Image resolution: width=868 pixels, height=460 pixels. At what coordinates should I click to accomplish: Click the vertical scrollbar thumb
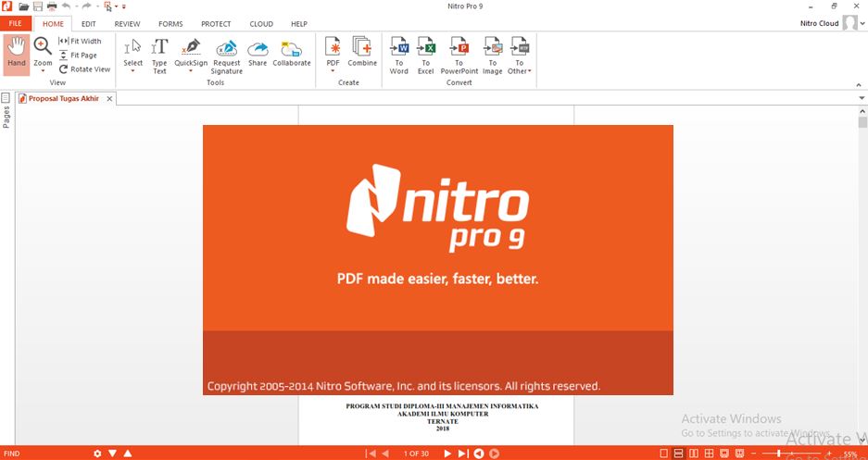click(863, 122)
